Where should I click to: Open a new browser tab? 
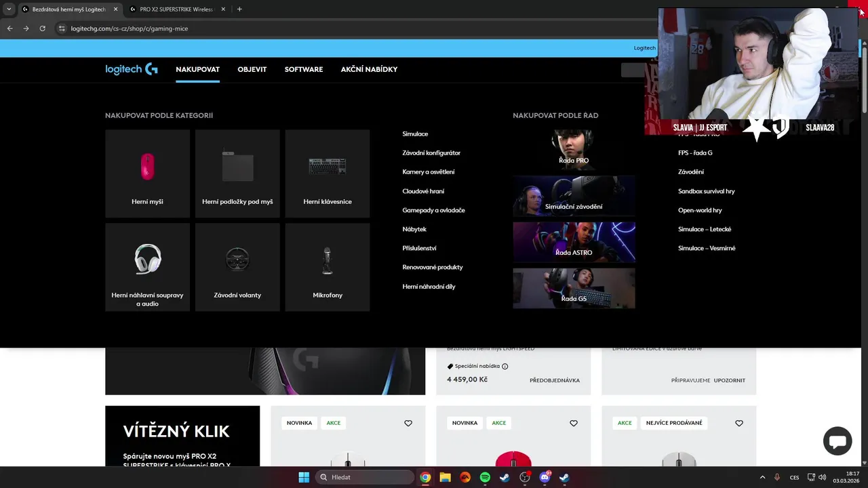[239, 9]
